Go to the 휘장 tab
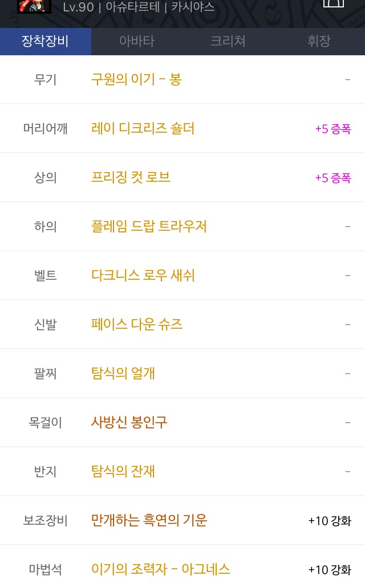The width and height of the screenshot is (365, 588). [319, 42]
